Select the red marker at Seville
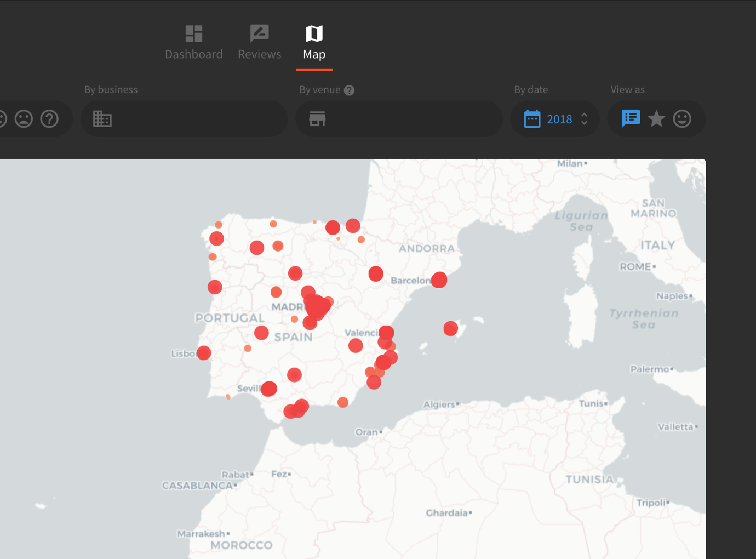The width and height of the screenshot is (756, 559). coord(268,389)
